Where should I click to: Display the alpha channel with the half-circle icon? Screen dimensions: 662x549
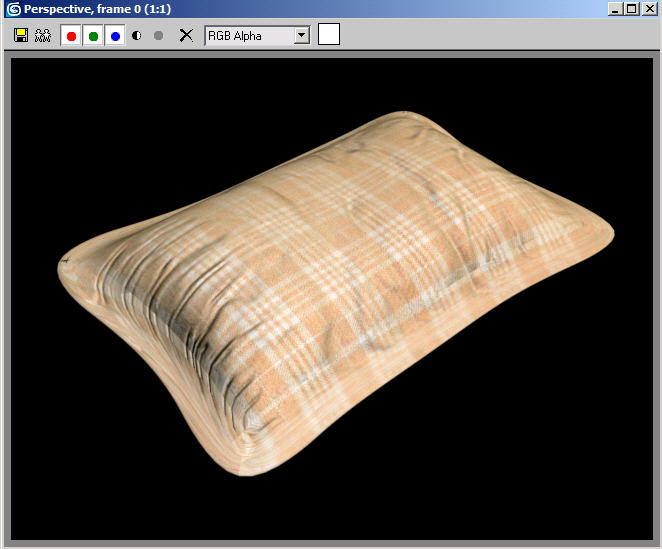[x=136, y=35]
